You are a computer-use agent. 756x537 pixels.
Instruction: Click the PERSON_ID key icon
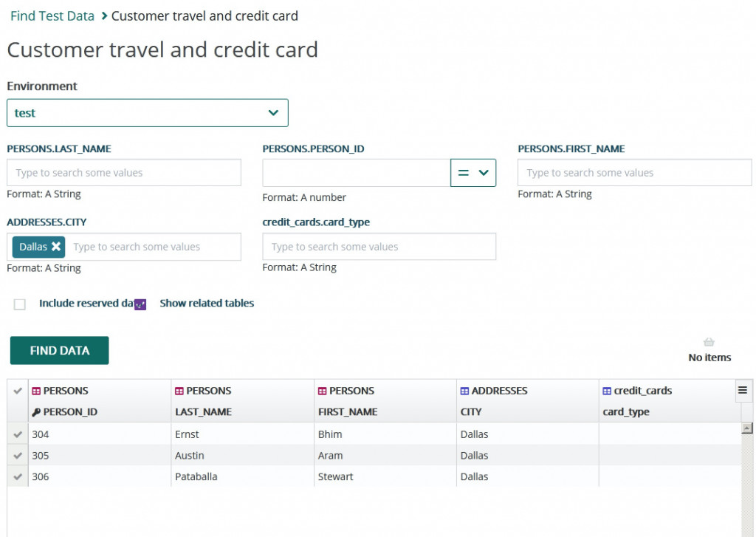click(36, 412)
